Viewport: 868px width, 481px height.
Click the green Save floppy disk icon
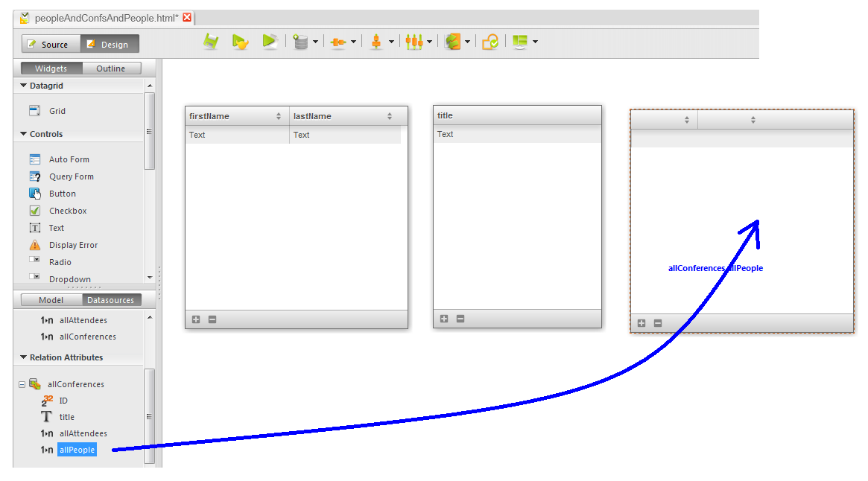pos(211,42)
